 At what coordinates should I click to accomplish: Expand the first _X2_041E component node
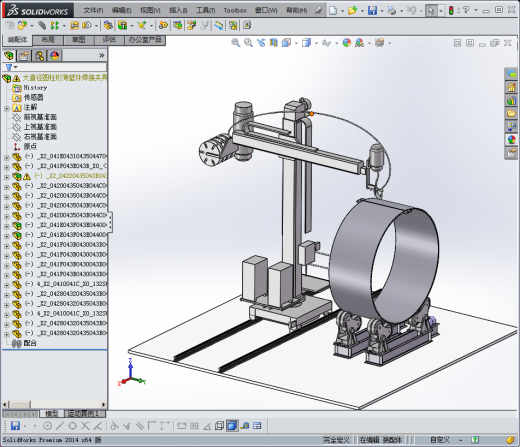pyautogui.click(x=7, y=157)
